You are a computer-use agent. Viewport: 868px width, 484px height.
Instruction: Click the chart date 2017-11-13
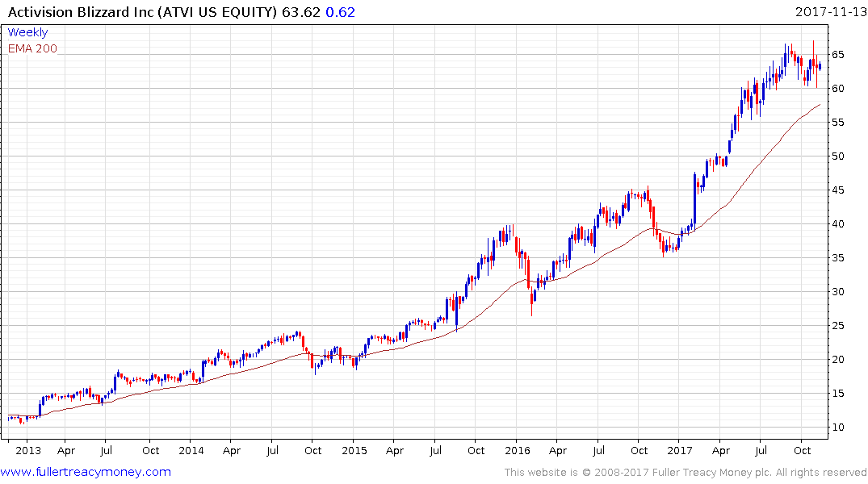(831, 11)
